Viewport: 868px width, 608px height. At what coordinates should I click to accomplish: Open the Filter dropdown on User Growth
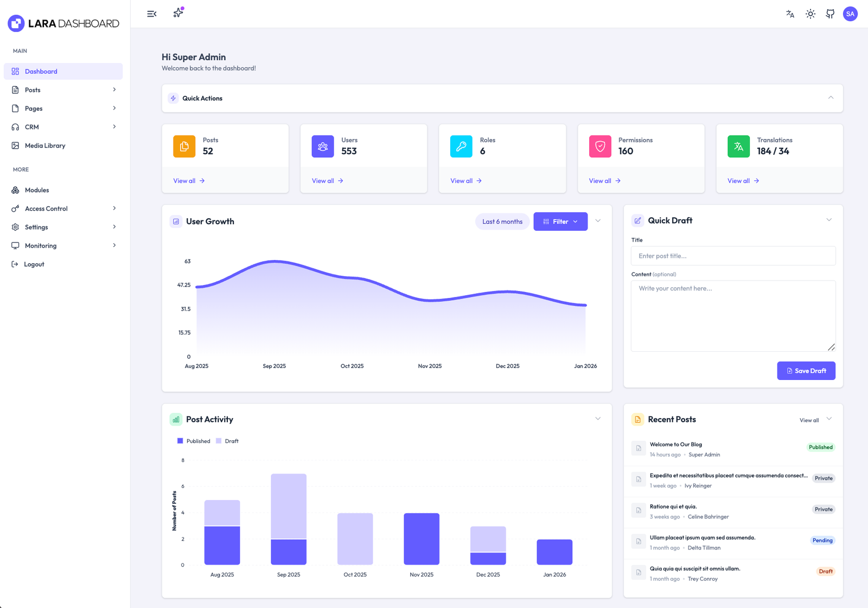[x=560, y=221]
